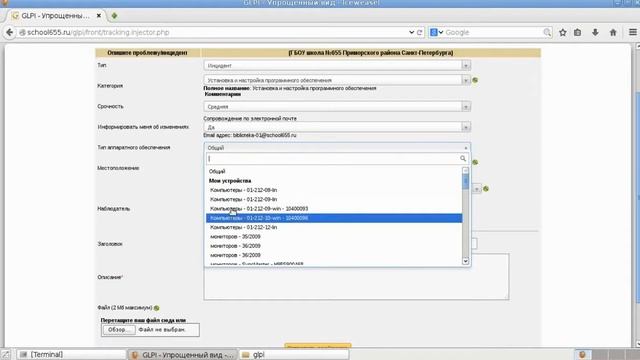Open the glpi folder taskbar item
The height and width of the screenshot is (360, 640).
[x=294, y=355]
